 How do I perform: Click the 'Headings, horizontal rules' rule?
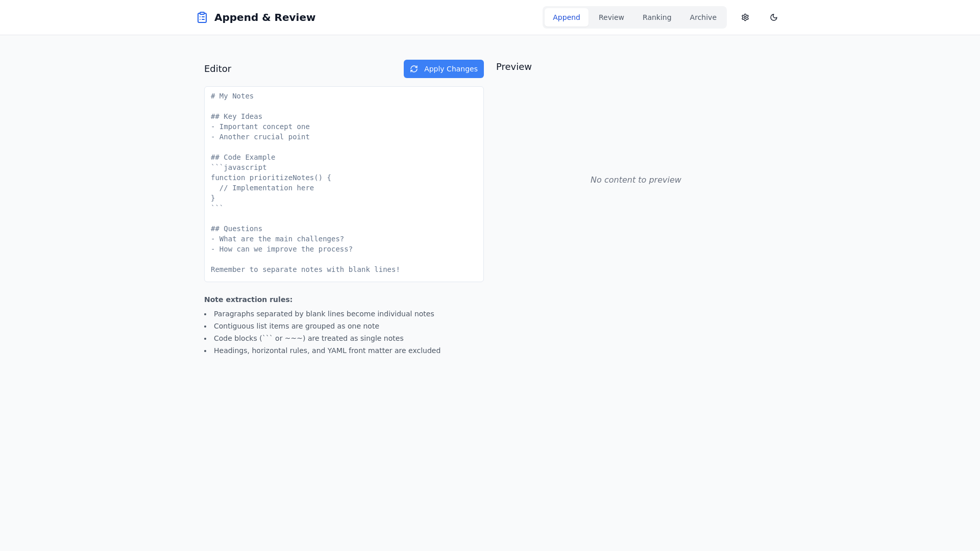(327, 350)
